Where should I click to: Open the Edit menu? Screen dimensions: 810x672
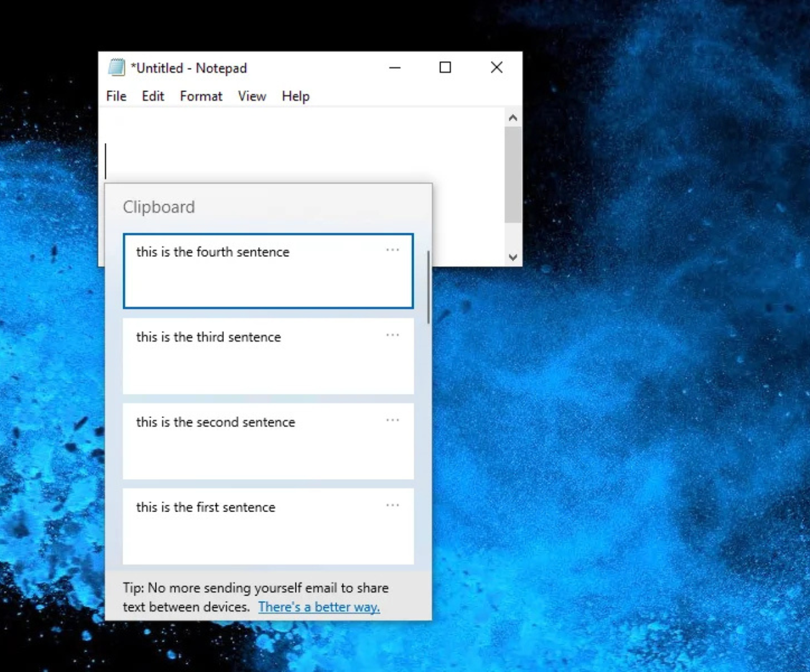[152, 96]
